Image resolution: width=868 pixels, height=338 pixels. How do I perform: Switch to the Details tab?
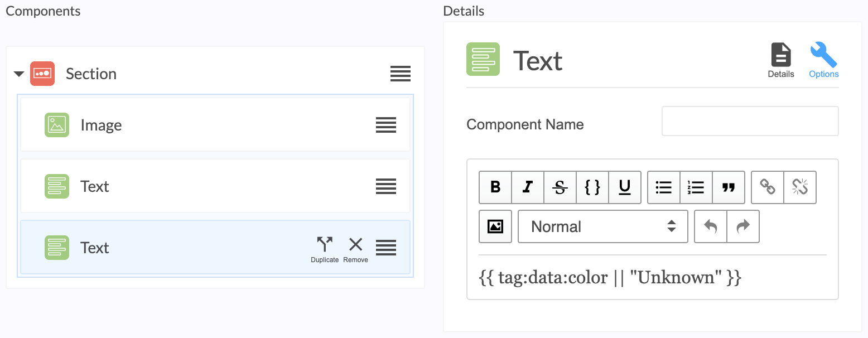[x=781, y=61]
